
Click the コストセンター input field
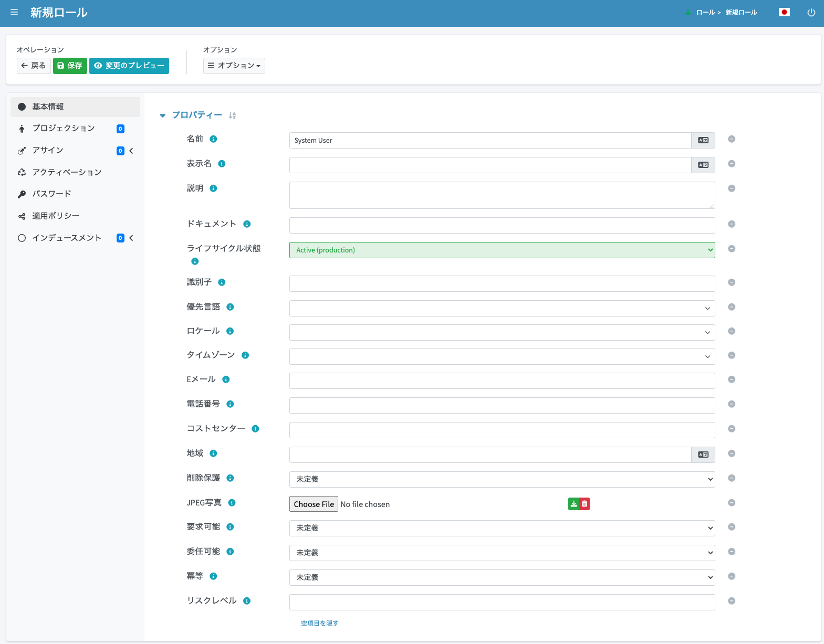click(x=502, y=430)
